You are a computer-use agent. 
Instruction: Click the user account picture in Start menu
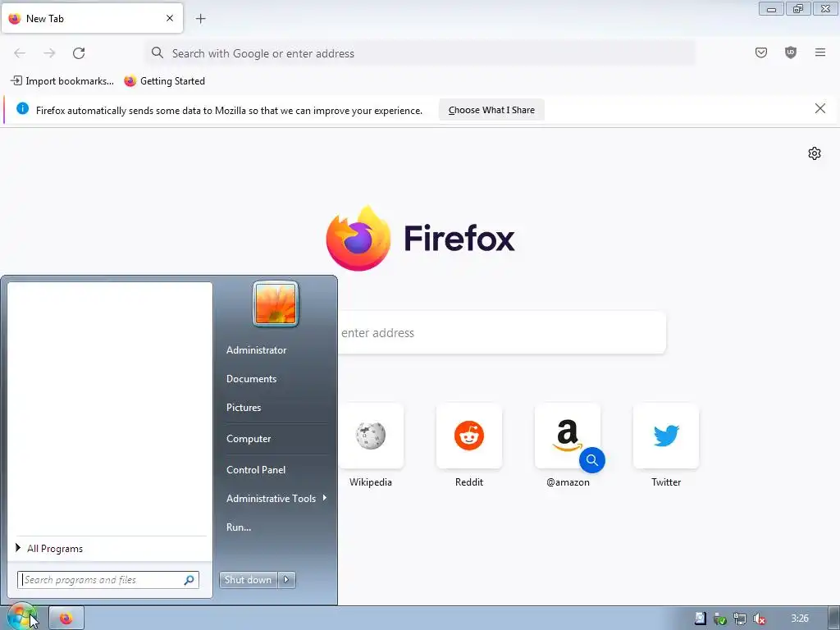tap(276, 304)
